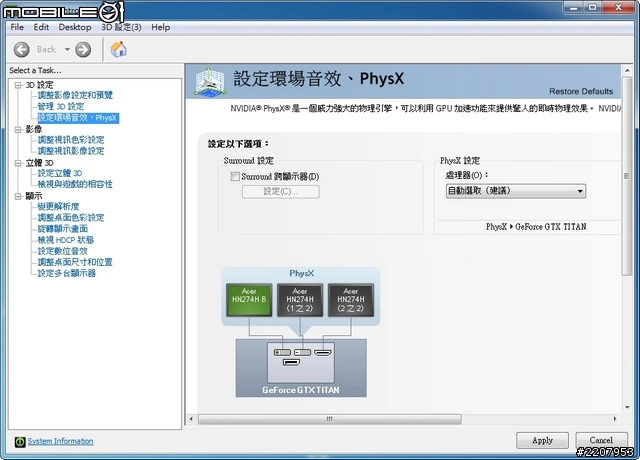640x460 pixels.
Task: Open 調整視訊影像設定 task
Action: pyautogui.click(x=71, y=151)
